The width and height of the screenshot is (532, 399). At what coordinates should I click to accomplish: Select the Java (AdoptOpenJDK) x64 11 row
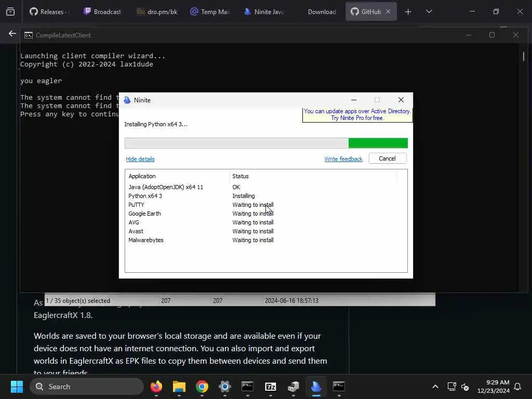pos(266,187)
